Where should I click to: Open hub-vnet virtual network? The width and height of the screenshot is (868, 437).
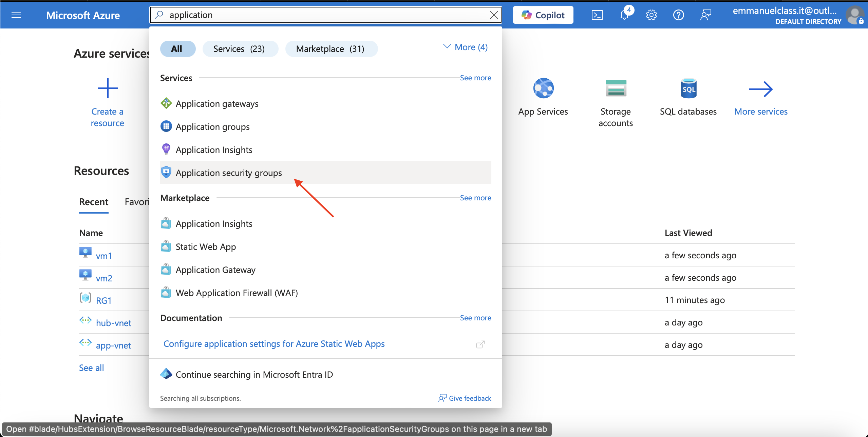pos(113,323)
